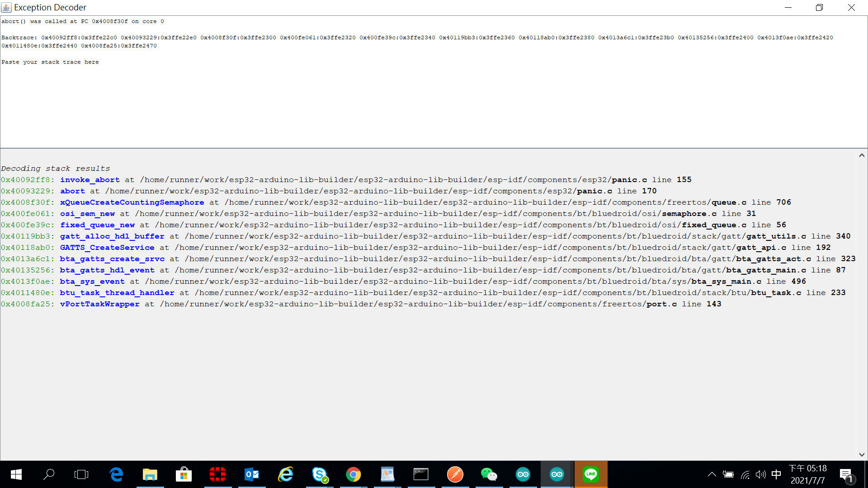Open WeChat from the taskbar
This screenshot has height=488, width=868.
pyautogui.click(x=489, y=474)
